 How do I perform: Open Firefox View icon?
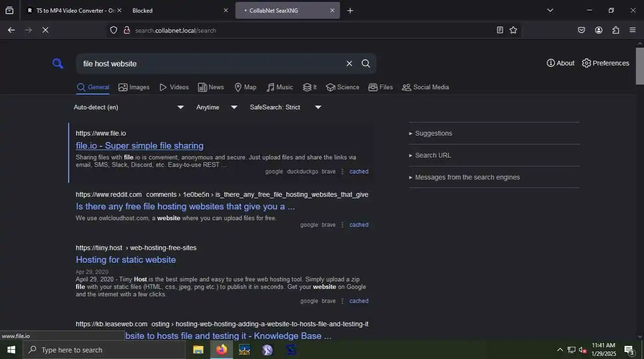(x=9, y=10)
